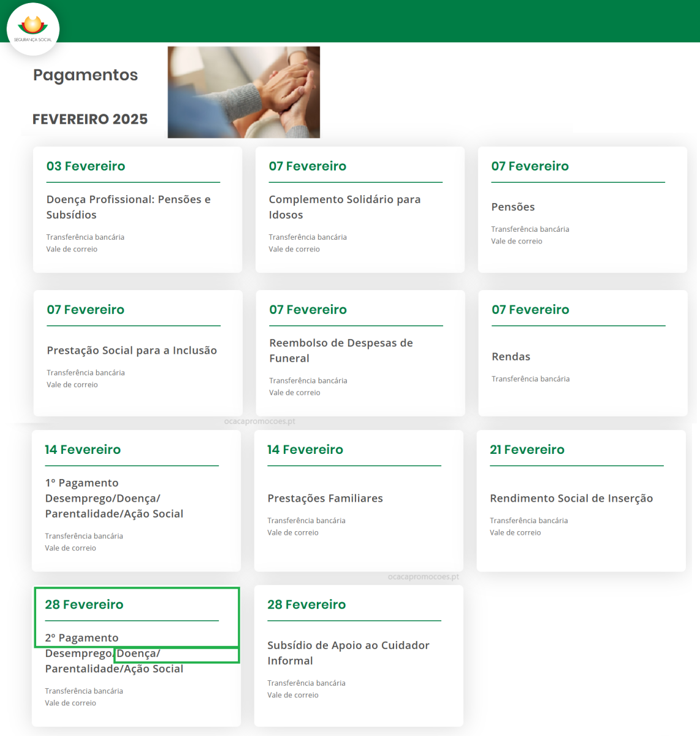Click the Pagamentos heading
The height and width of the screenshot is (736, 700).
(85, 75)
